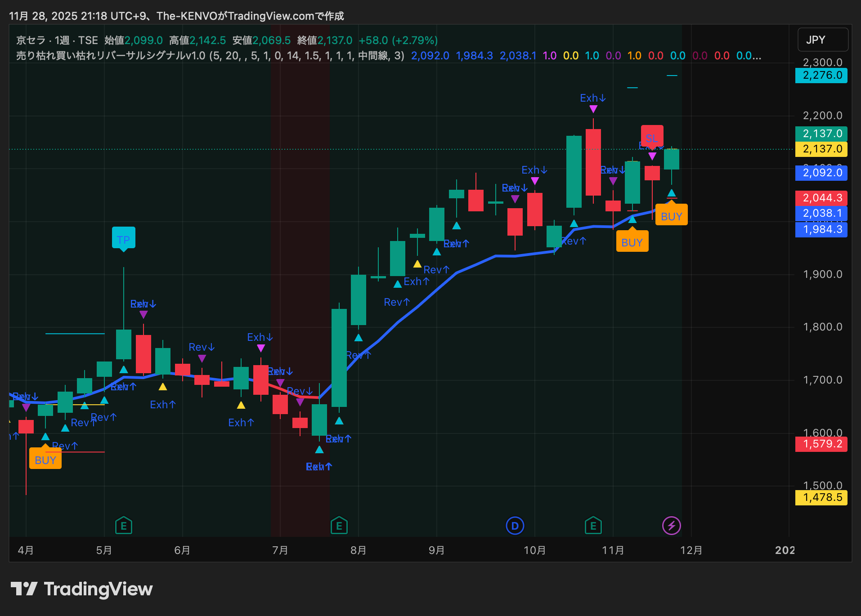
Task: Click the rightmost orange BUY label
Action: click(671, 216)
